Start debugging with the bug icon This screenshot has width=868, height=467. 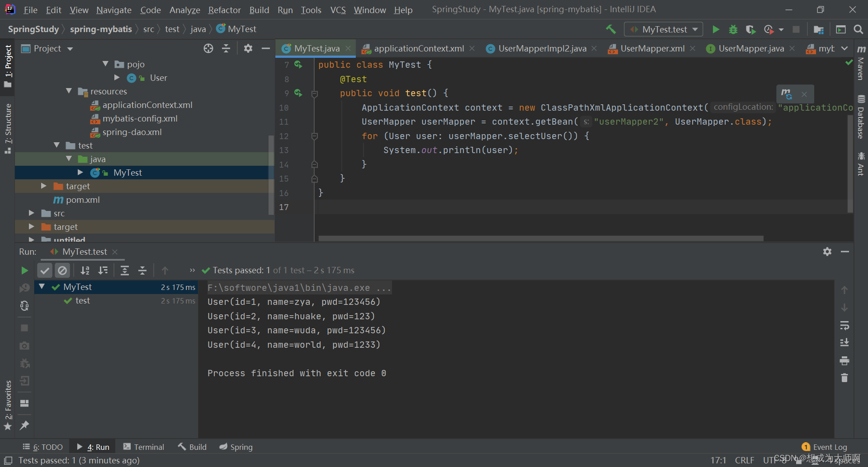733,29
